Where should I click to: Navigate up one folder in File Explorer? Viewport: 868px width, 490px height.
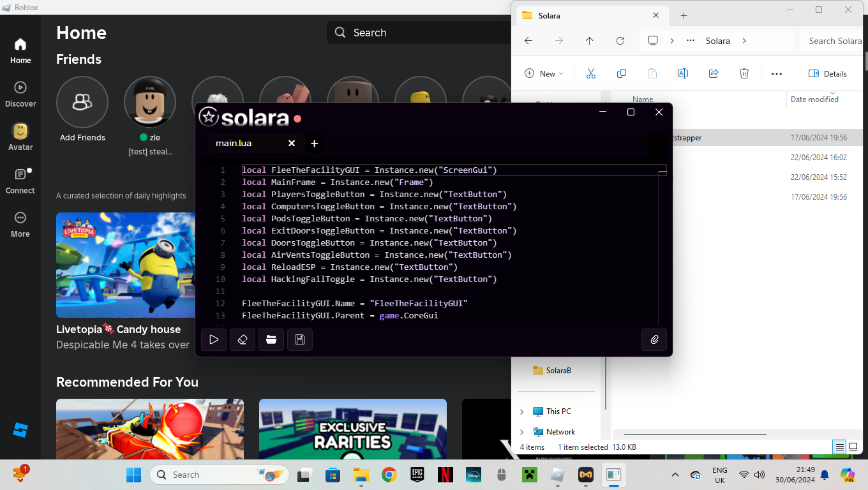tap(589, 41)
